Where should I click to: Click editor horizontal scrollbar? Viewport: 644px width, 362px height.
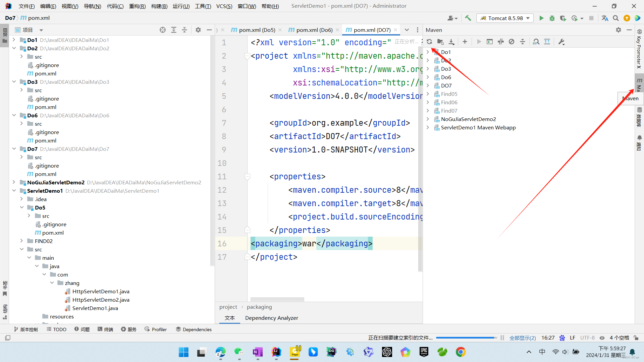(277, 299)
